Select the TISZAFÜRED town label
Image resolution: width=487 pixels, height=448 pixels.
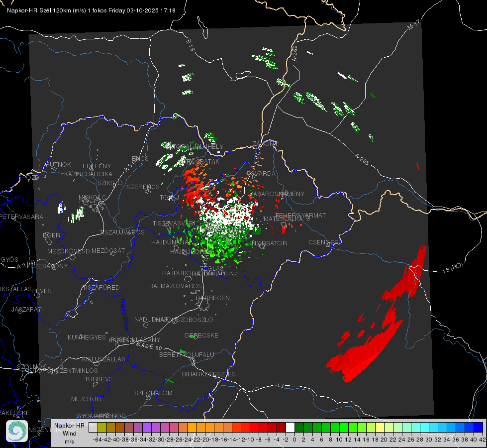point(101,288)
